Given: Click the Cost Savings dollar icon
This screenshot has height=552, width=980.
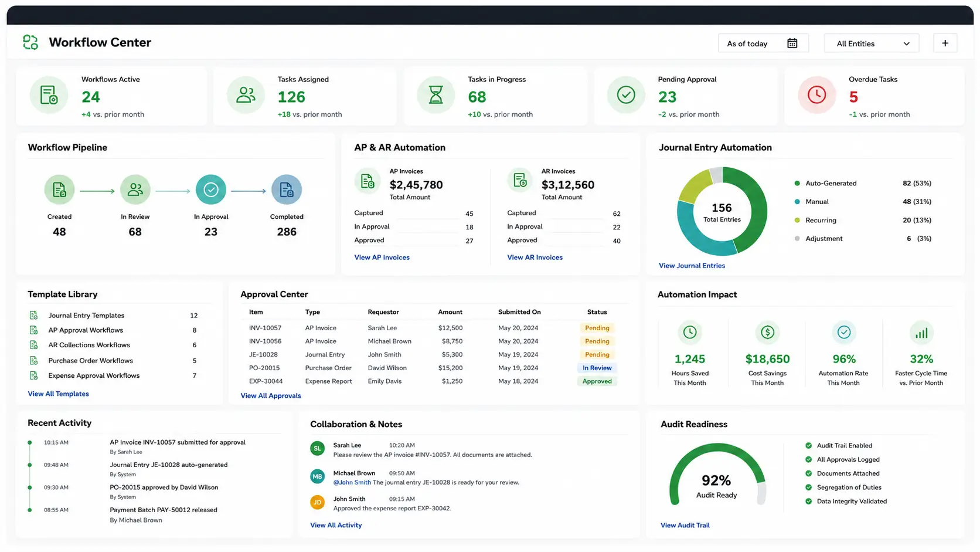Looking at the screenshot, I should [x=767, y=333].
